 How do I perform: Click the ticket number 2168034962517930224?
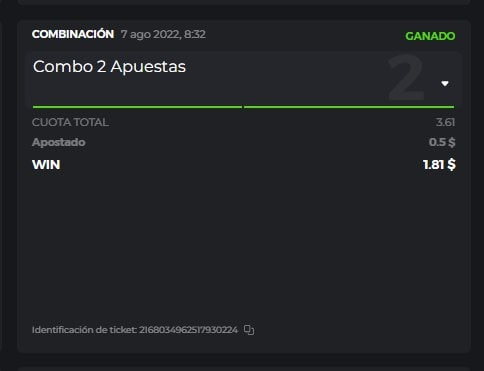tap(188, 330)
